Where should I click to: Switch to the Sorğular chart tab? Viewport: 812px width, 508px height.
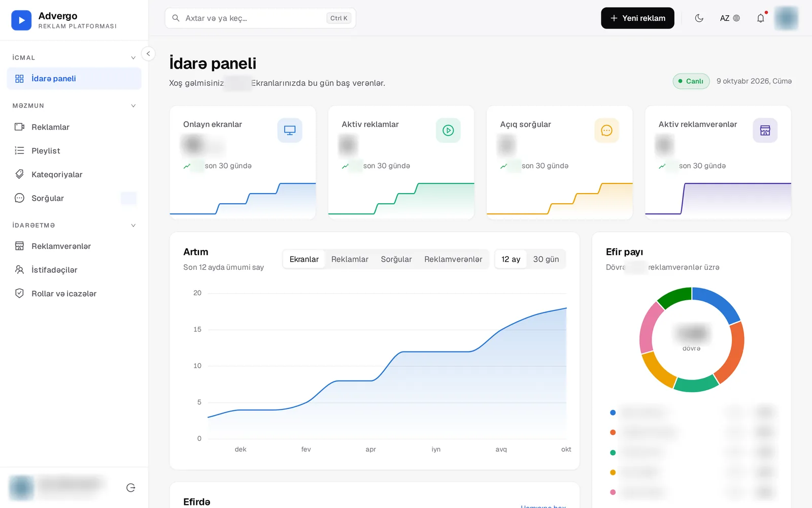(396, 259)
